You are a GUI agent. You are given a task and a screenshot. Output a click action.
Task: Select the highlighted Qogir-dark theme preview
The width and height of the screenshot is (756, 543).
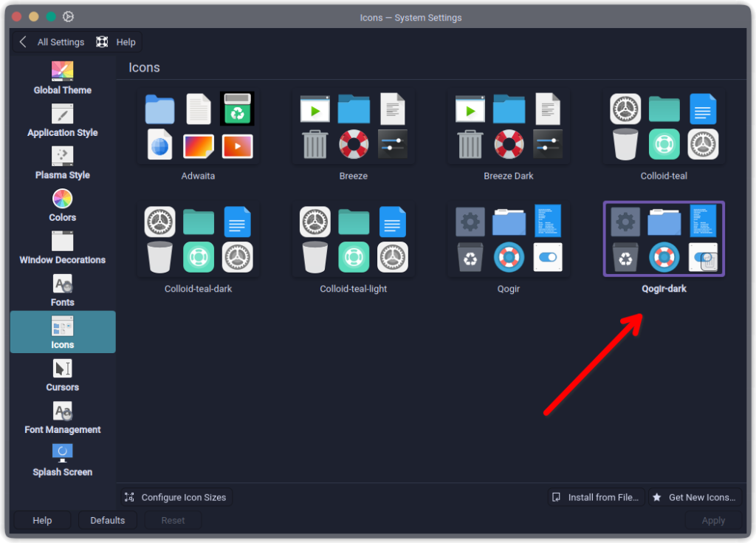664,239
